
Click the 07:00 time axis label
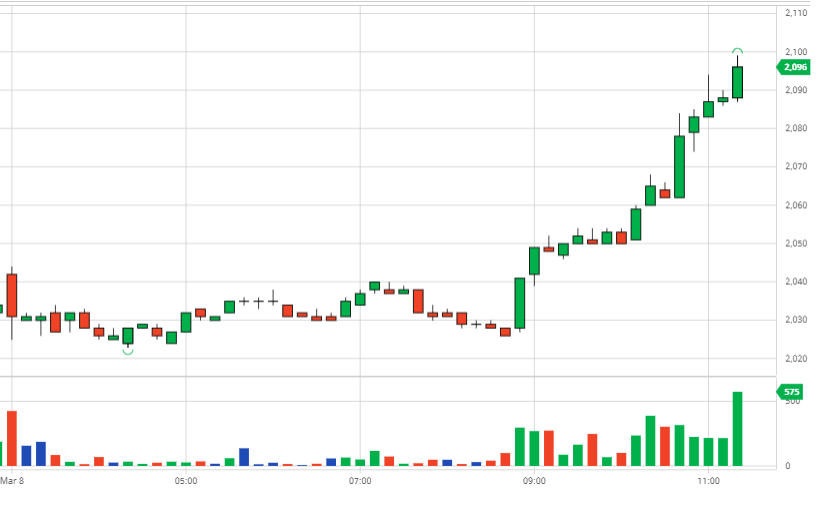coord(360,481)
